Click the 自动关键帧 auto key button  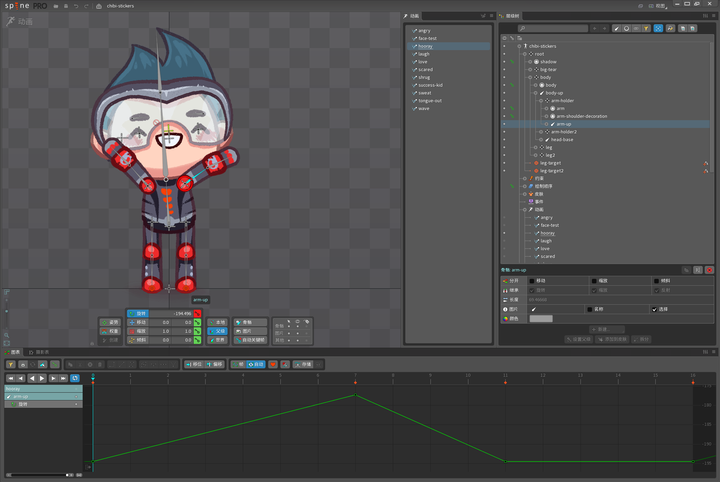(x=250, y=340)
